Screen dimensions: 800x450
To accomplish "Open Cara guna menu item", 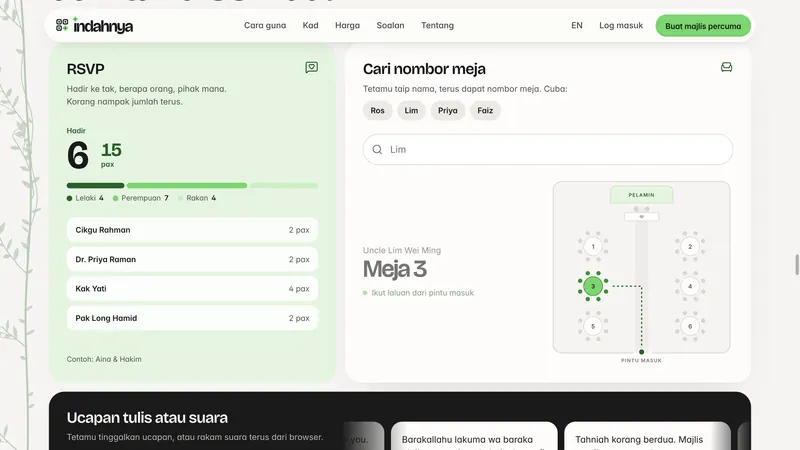I will [x=265, y=26].
